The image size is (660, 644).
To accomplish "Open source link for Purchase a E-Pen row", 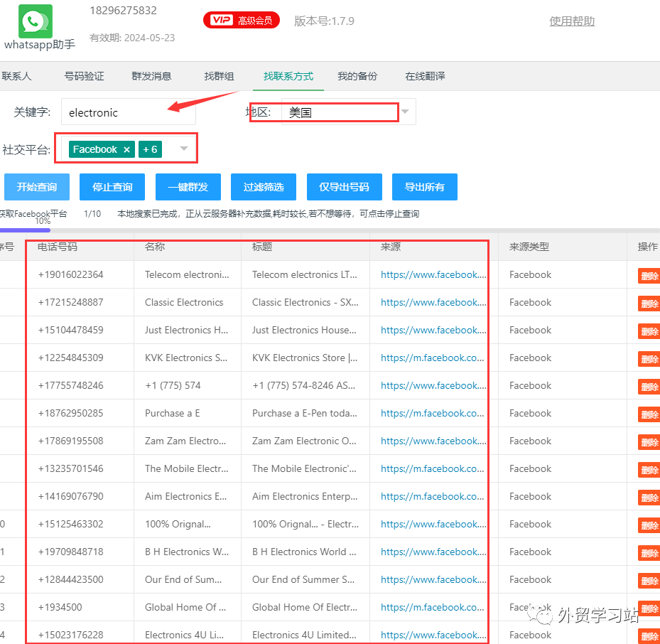I will pyautogui.click(x=432, y=414).
